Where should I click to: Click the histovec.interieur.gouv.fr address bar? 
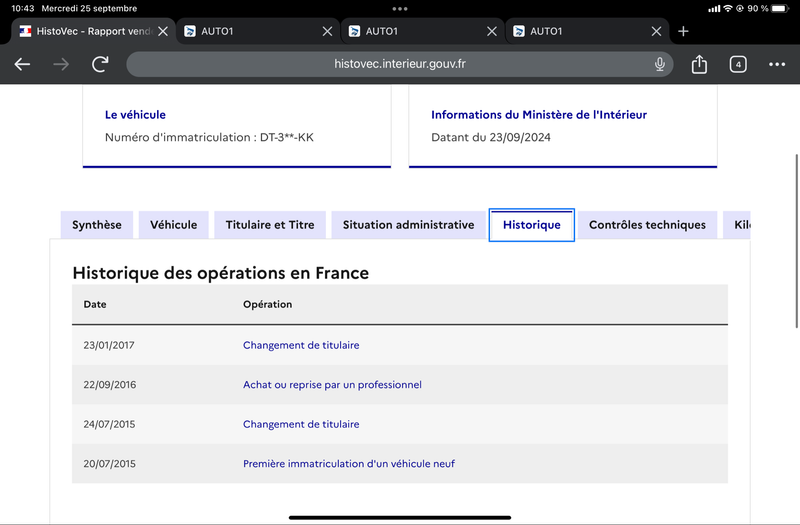pos(399,64)
